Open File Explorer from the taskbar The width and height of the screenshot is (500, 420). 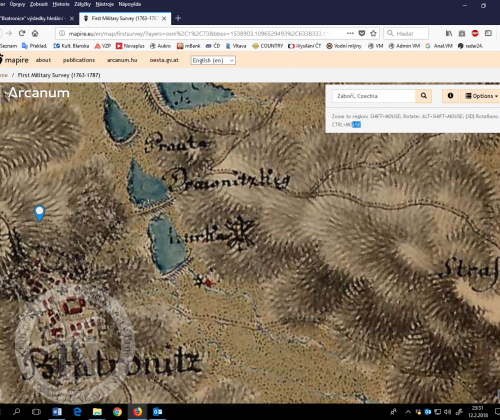(x=97, y=412)
